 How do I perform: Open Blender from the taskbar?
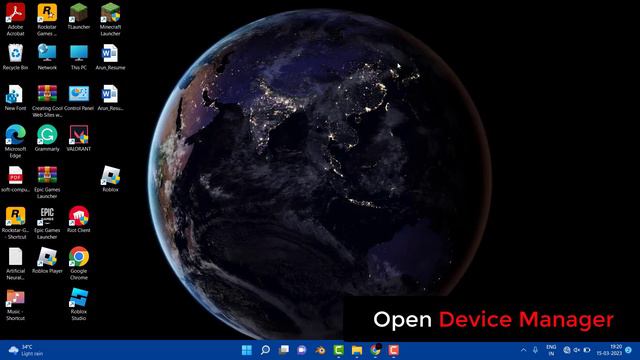[320, 350]
